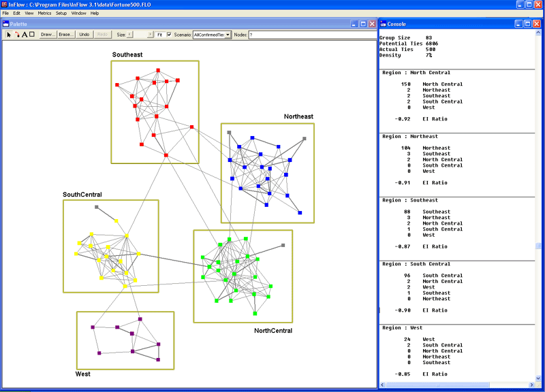The width and height of the screenshot is (545, 392).
Task: Click Size scrollbar left arrow
Action: click(x=129, y=35)
